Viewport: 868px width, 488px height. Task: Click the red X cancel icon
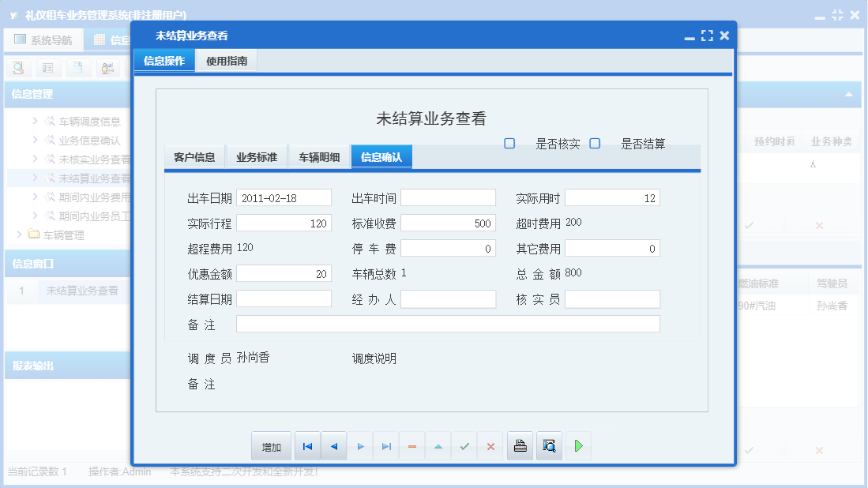click(490, 445)
